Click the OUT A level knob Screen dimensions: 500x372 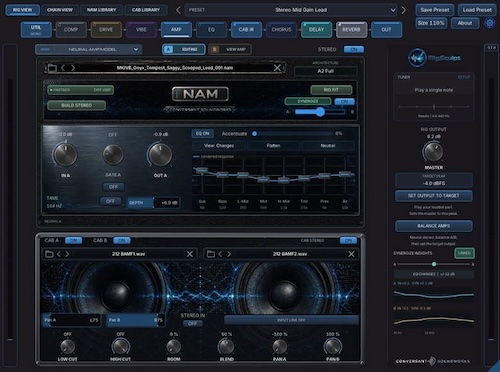(x=160, y=155)
